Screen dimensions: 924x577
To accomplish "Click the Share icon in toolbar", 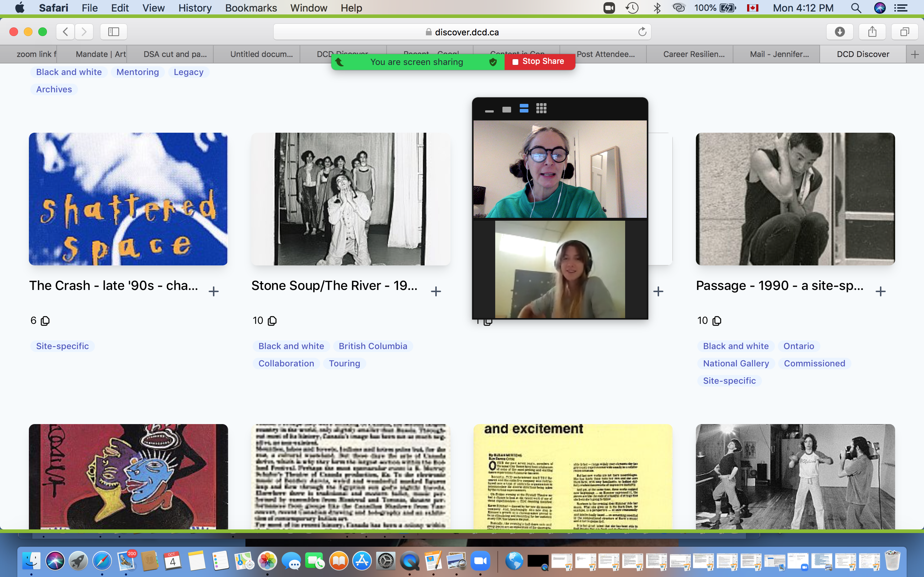I will 872,32.
